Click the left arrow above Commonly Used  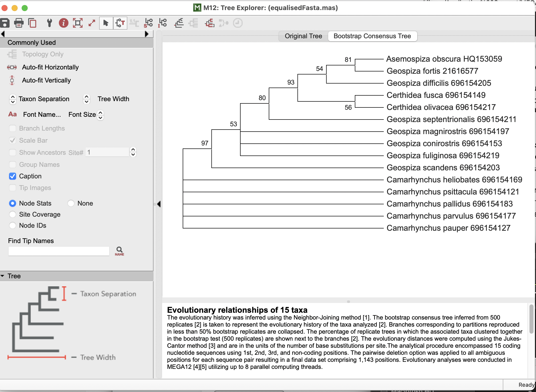[x=3, y=34]
